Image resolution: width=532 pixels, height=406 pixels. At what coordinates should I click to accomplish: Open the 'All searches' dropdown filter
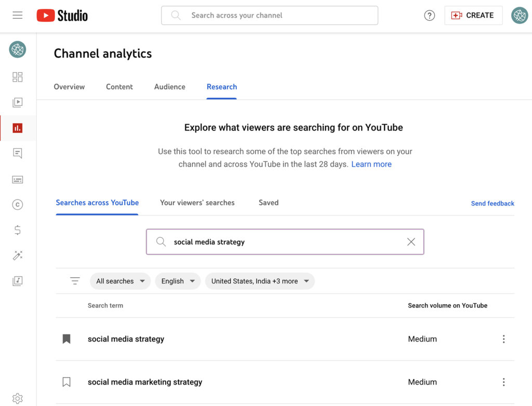point(120,280)
